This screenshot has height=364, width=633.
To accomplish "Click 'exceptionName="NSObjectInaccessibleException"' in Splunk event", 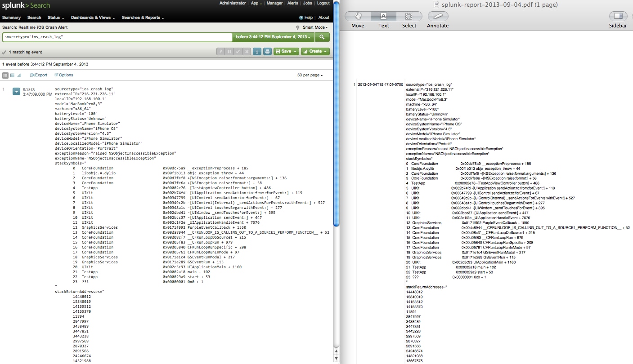I will (105, 158).
